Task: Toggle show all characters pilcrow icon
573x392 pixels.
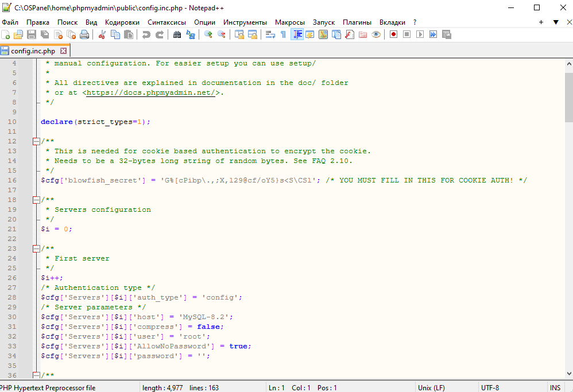Action: click(x=283, y=34)
